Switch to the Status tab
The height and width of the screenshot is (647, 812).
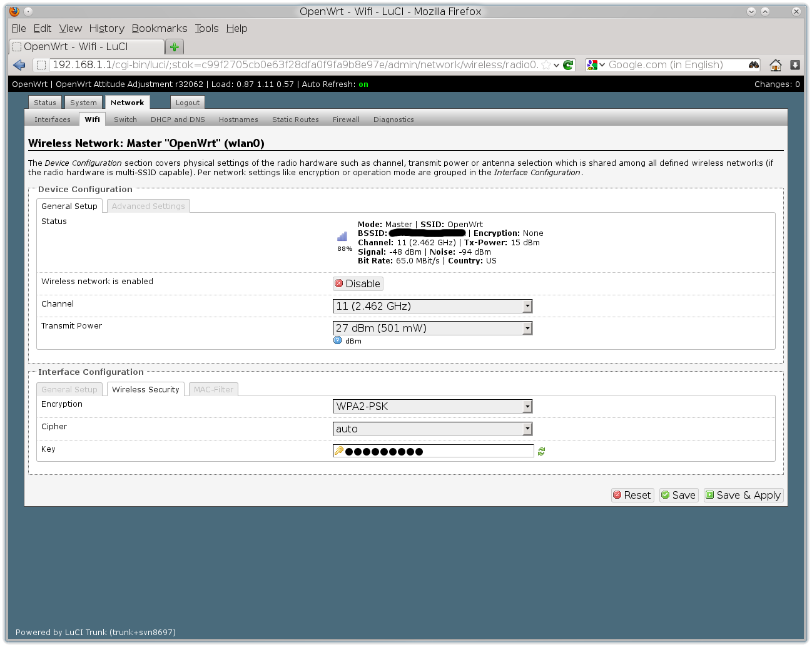pos(45,103)
